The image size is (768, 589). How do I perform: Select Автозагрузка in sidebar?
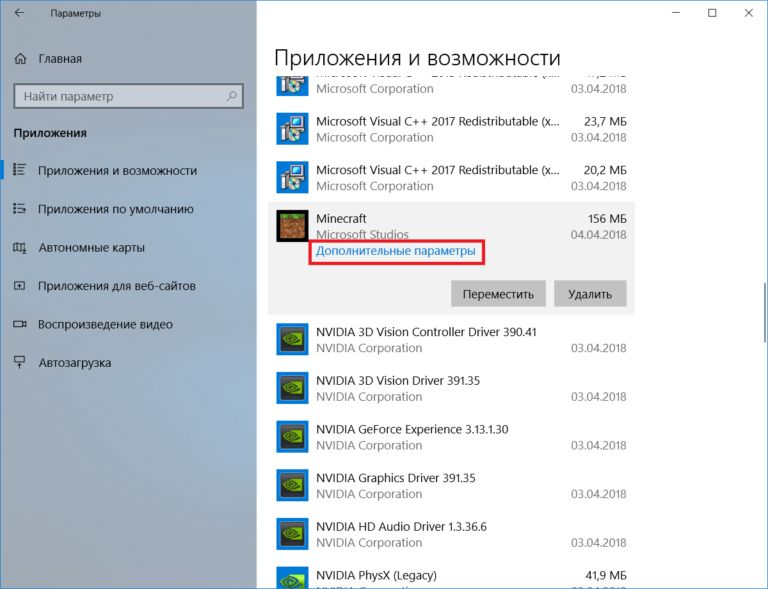(x=128, y=363)
